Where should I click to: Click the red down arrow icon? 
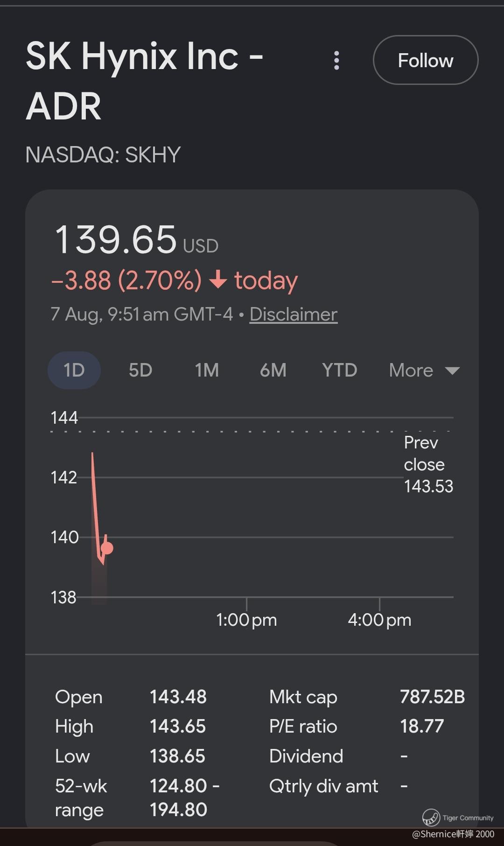click(x=218, y=280)
